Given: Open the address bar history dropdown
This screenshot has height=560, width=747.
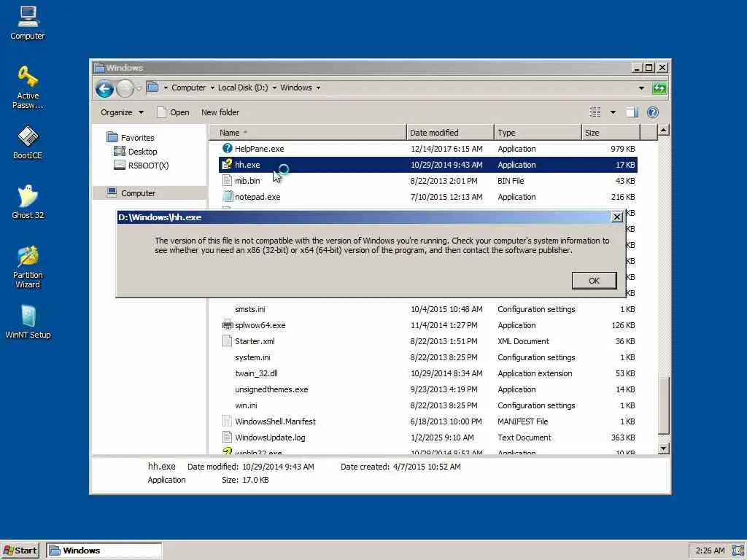Looking at the screenshot, I should click(642, 88).
